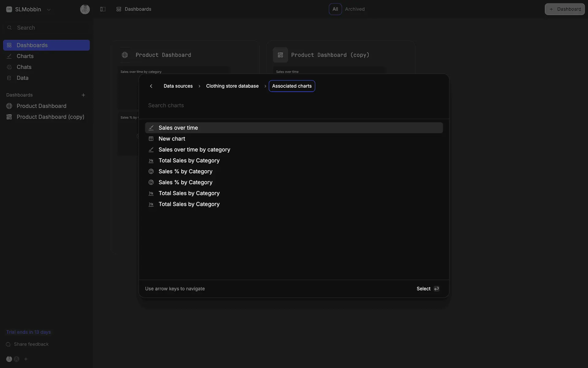The image size is (588, 368).
Task: Switch to the Archived tab
Action: (x=355, y=9)
